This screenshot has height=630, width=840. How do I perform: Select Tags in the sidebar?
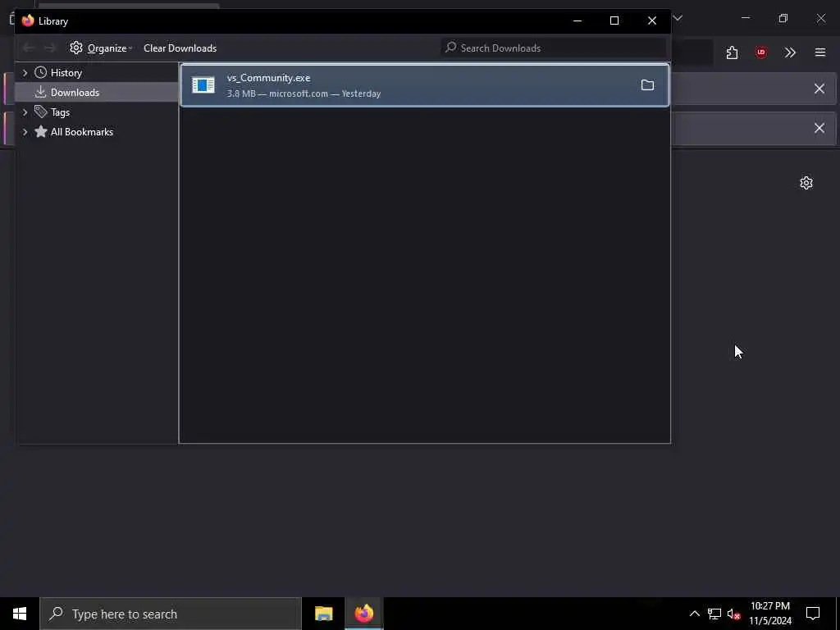(x=60, y=112)
